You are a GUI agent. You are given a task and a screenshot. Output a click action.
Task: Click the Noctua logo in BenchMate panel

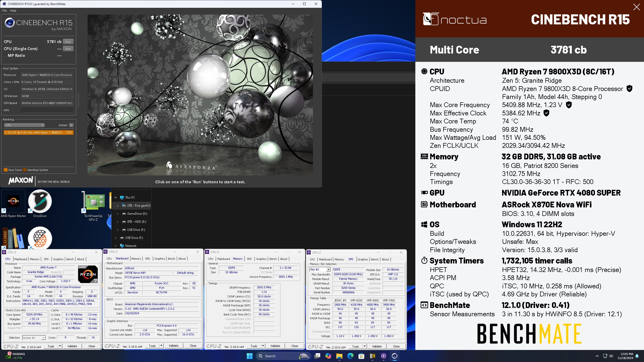pos(455,19)
